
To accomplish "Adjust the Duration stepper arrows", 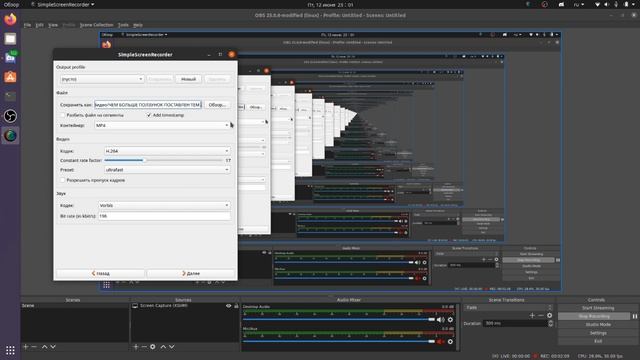I will pos(551,323).
